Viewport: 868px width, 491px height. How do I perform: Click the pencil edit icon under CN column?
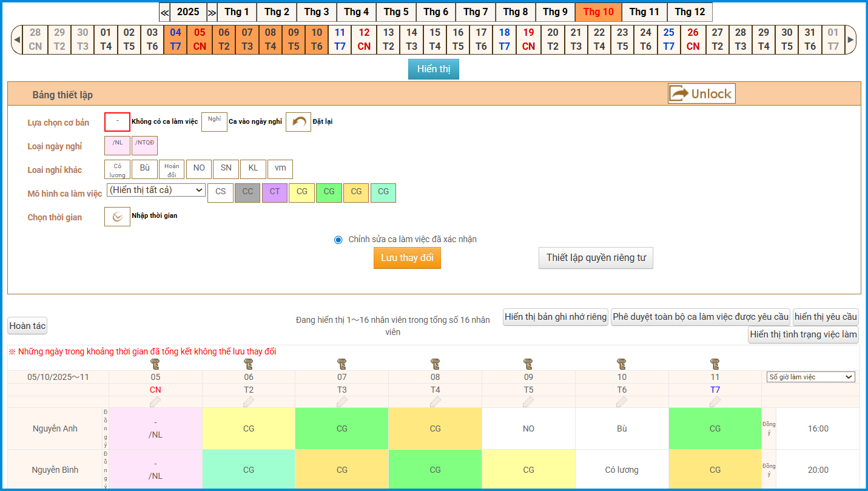pos(155,402)
